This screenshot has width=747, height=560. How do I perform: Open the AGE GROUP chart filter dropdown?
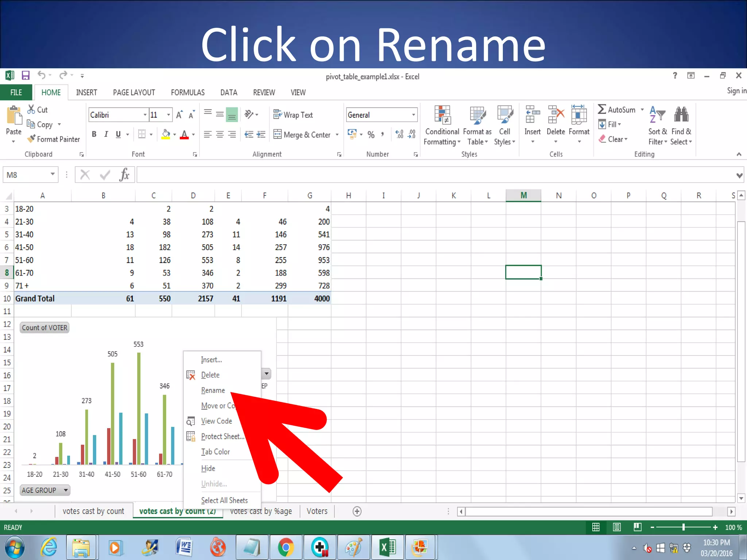tap(66, 490)
